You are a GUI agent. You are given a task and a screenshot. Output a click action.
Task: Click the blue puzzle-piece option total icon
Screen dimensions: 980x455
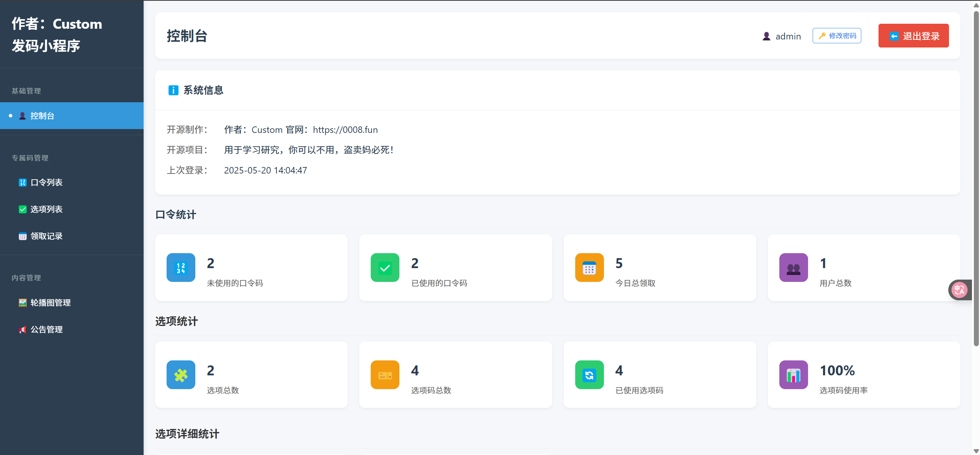[x=181, y=375]
